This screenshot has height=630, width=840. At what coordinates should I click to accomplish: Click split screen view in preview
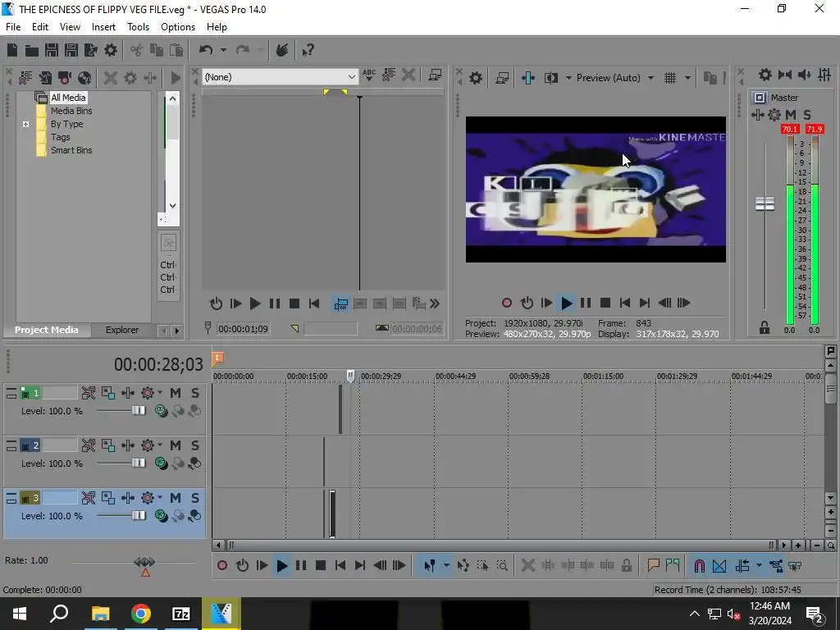pos(550,78)
